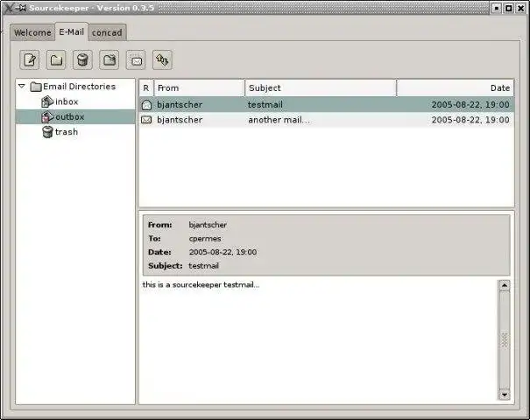Click the message scrollbar up arrow
The image size is (530, 420).
click(x=505, y=286)
